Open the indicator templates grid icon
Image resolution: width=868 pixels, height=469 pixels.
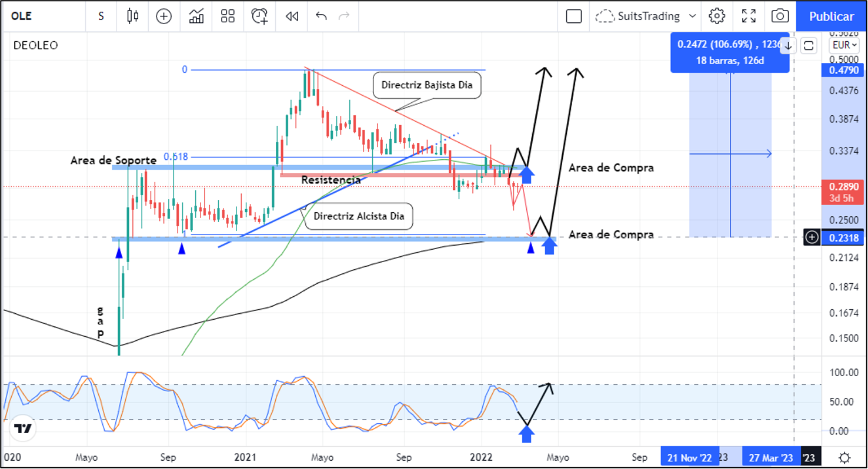coord(228,16)
